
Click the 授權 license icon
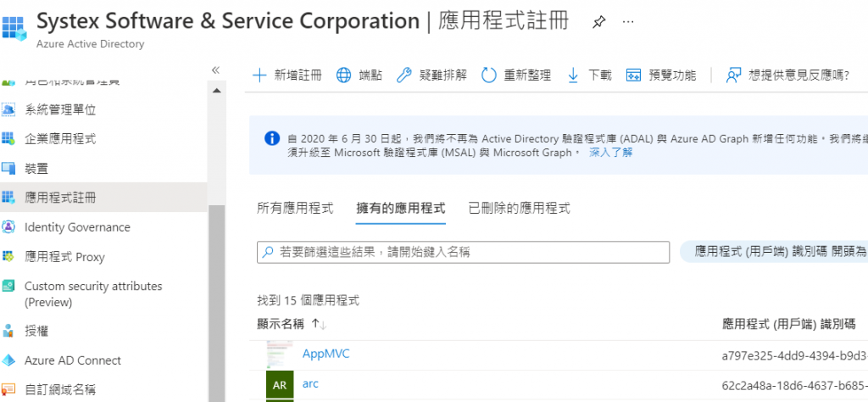pyautogui.click(x=8, y=331)
